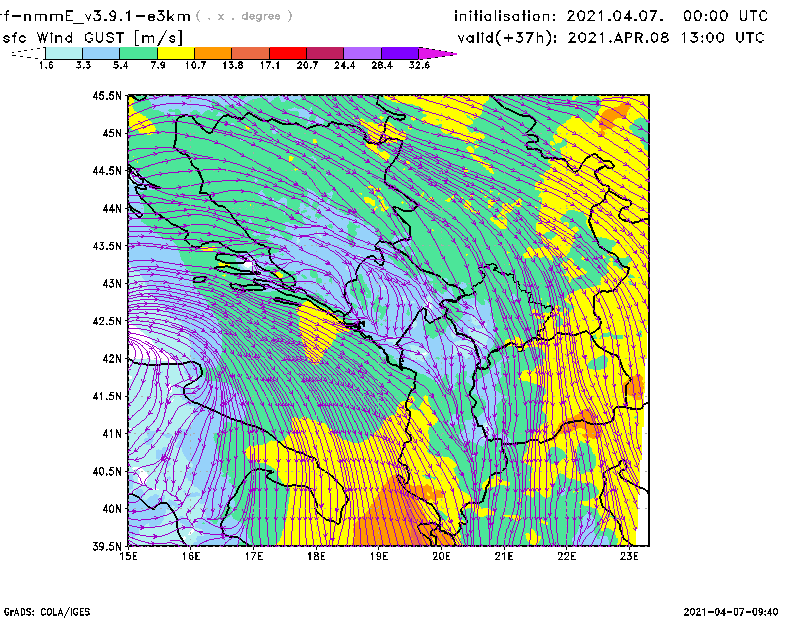Click the '20E' longitude label

coord(441,556)
